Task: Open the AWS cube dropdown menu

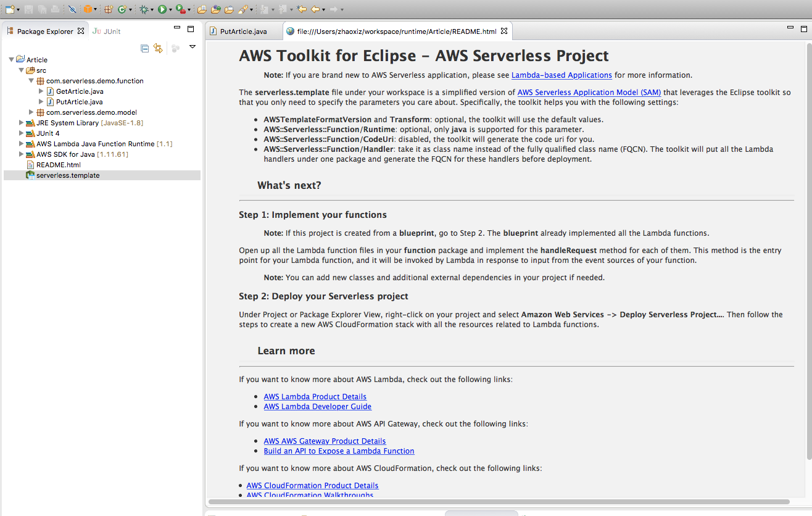Action: point(96,10)
